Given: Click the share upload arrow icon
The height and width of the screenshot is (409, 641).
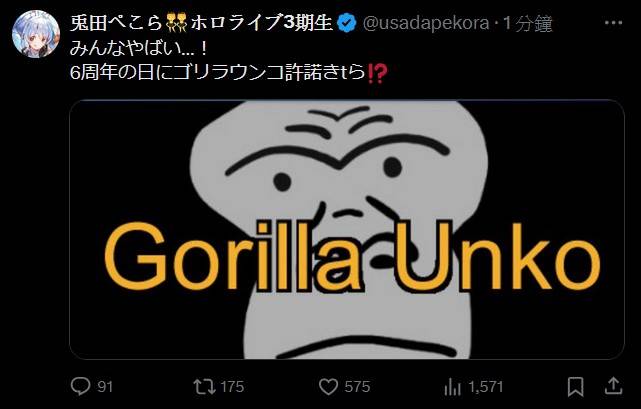Looking at the screenshot, I should click(x=614, y=386).
